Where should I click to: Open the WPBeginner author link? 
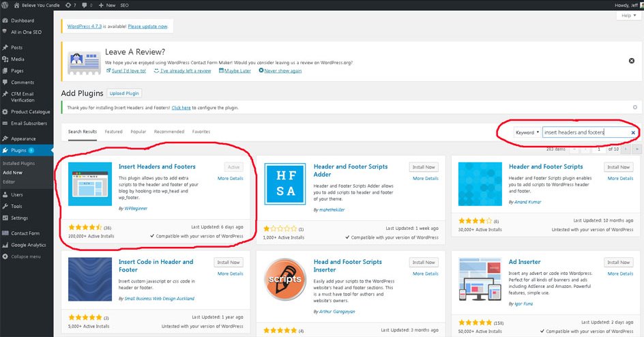(136, 209)
